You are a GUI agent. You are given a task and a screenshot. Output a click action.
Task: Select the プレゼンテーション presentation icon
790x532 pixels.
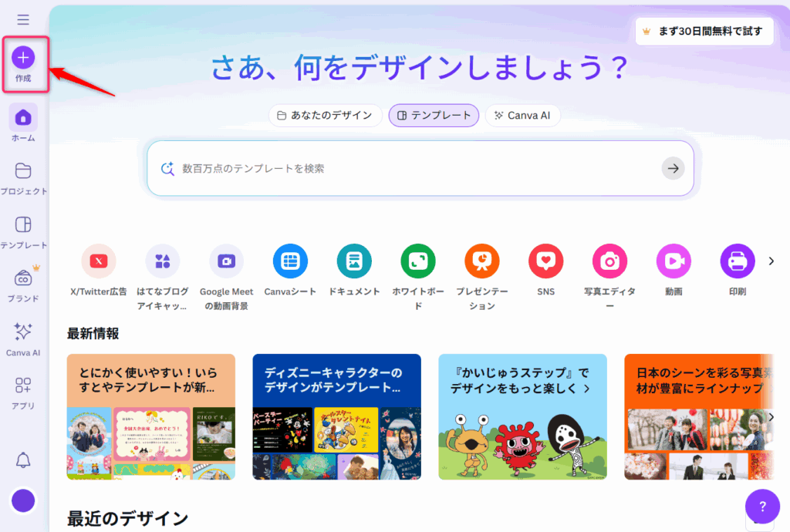[x=482, y=261]
